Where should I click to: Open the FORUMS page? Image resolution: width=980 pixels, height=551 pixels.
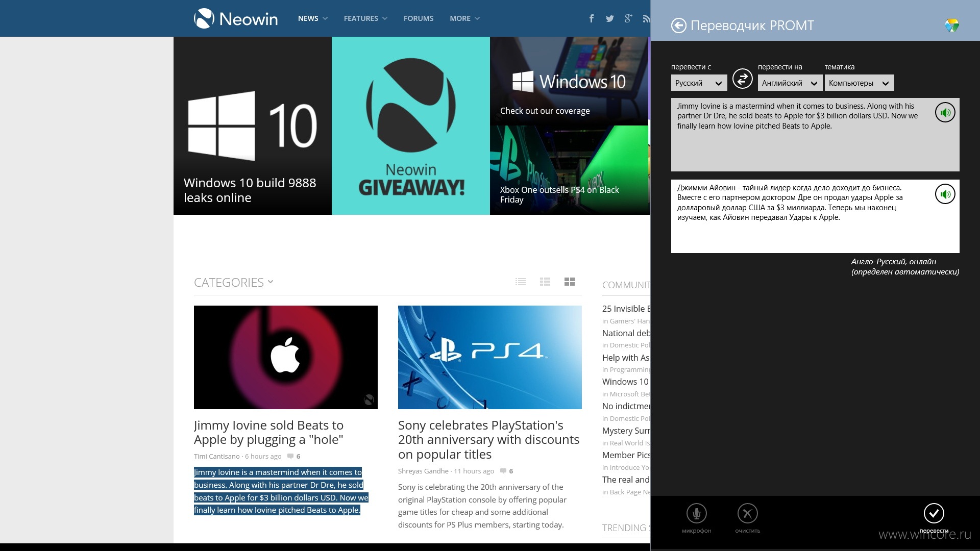419,18
